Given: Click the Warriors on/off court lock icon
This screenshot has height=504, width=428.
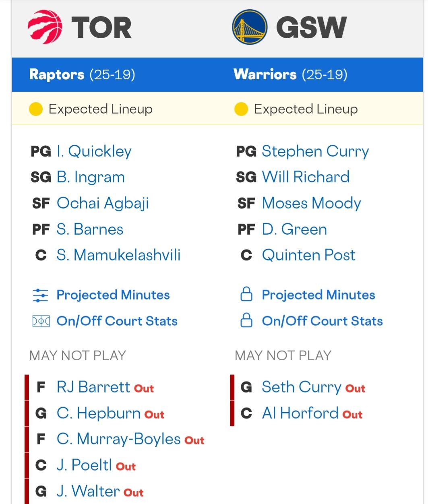Looking at the screenshot, I should [246, 321].
